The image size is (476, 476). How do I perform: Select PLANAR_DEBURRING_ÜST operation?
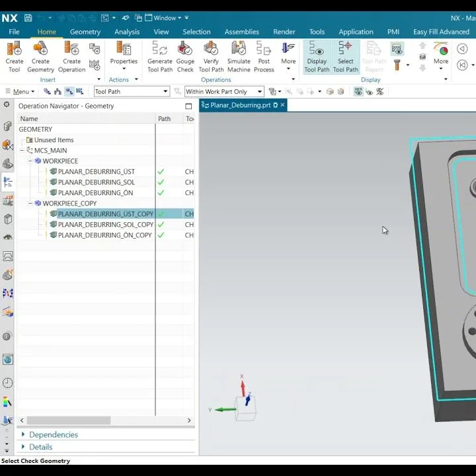[96, 171]
